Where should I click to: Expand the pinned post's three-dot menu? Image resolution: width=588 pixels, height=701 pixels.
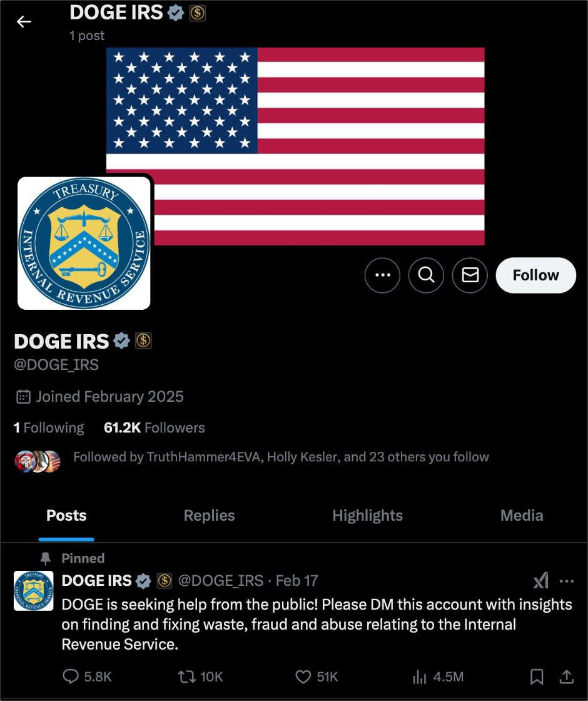pyautogui.click(x=567, y=581)
